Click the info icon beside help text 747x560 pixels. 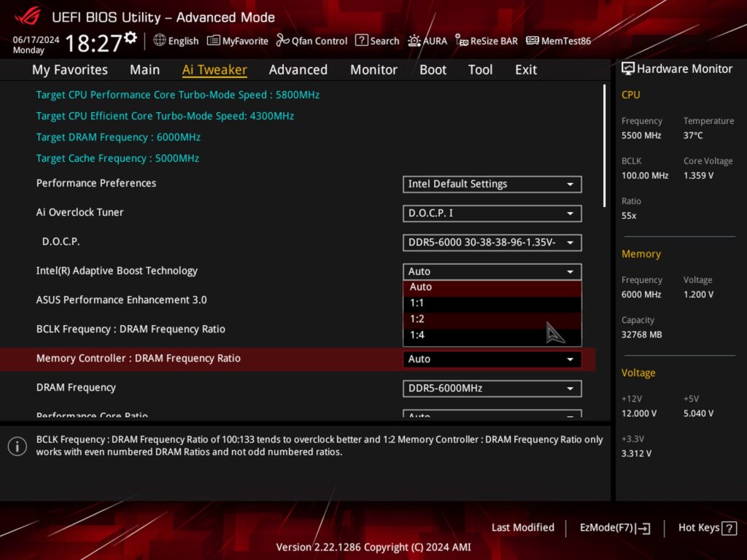[18, 446]
